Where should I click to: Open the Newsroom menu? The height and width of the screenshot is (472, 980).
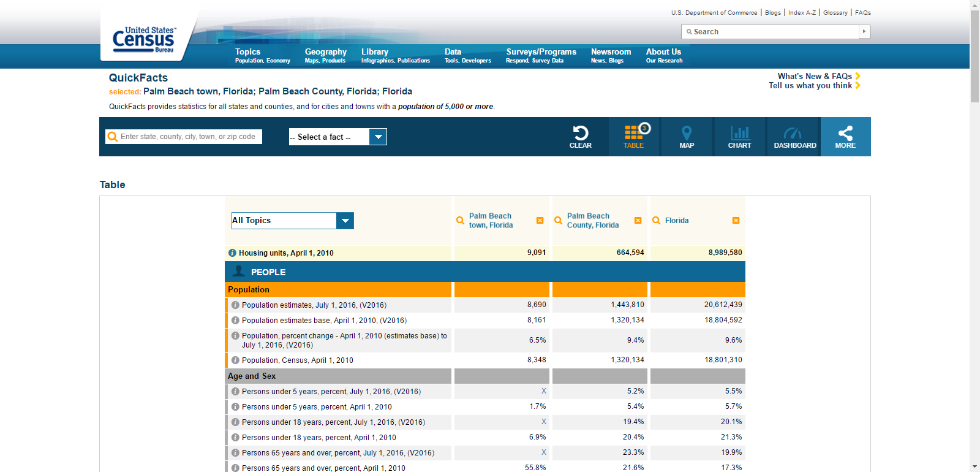611,56
